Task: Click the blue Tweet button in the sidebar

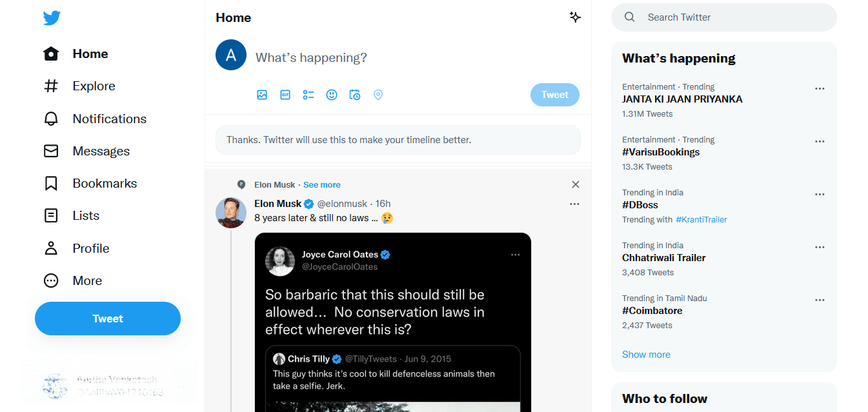Action: point(107,318)
